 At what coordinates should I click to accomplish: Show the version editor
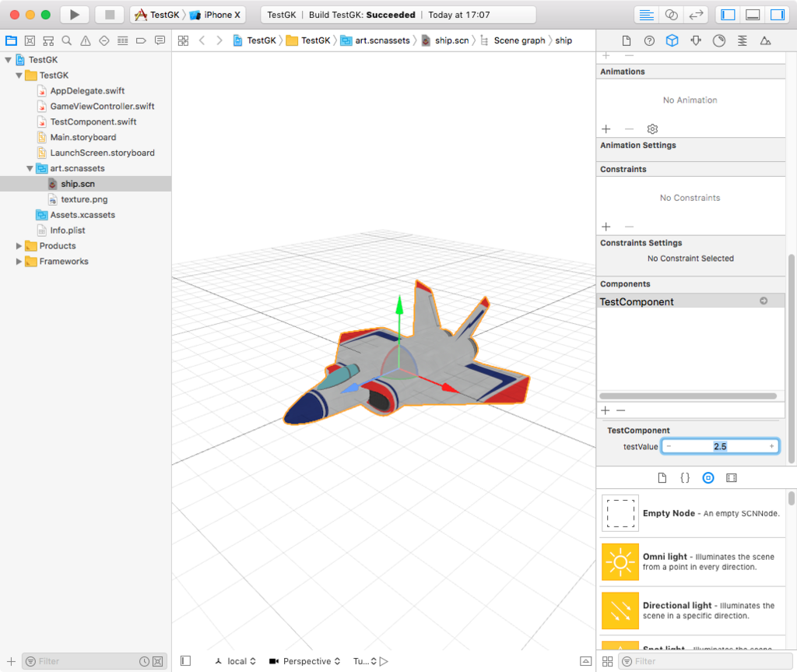(x=696, y=15)
